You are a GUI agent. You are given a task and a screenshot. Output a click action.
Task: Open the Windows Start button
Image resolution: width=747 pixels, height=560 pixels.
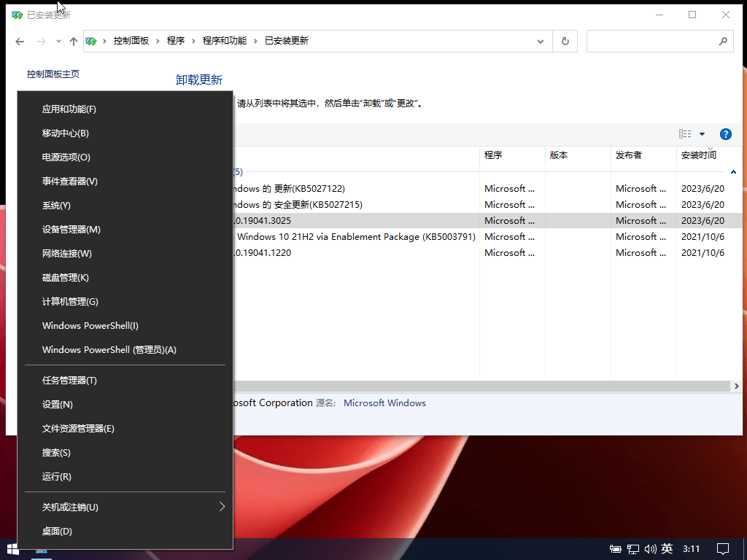coord(13,550)
